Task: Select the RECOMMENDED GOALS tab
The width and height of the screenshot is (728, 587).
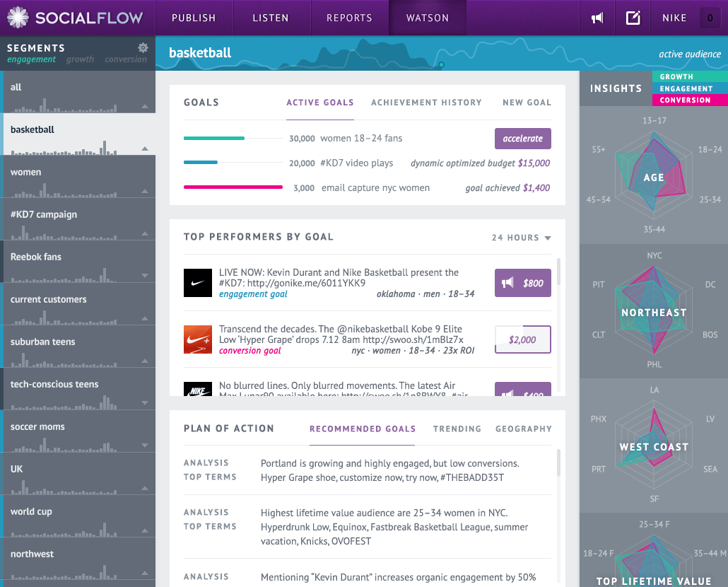Action: tap(363, 429)
